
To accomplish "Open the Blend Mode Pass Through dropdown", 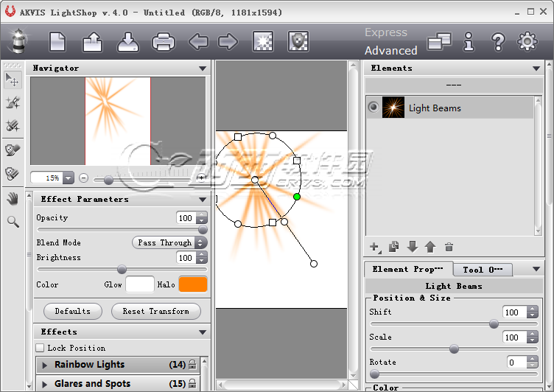I will coord(169,242).
